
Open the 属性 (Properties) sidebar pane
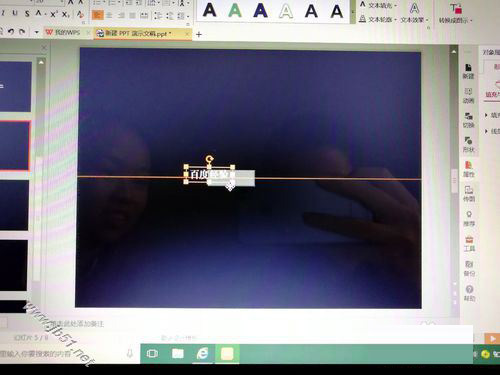tap(469, 169)
